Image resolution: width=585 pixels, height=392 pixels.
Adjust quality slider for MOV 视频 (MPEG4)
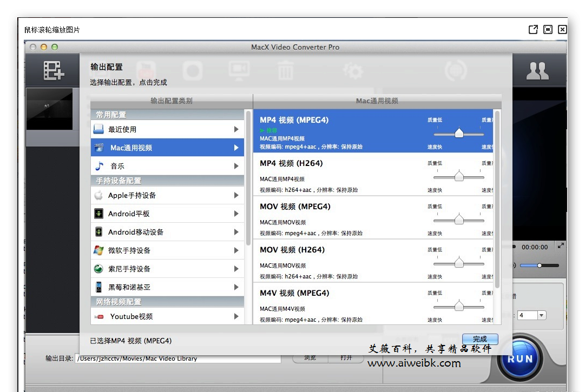click(459, 220)
